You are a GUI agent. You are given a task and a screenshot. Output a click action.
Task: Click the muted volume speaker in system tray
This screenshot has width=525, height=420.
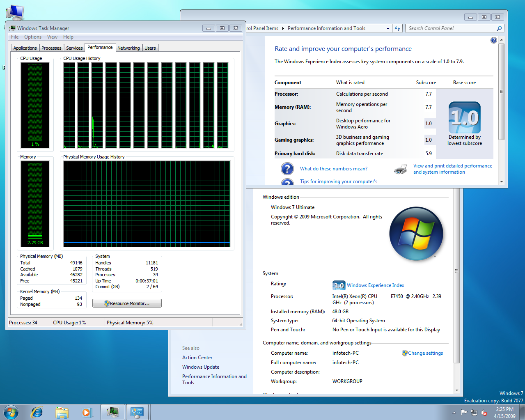click(484, 413)
